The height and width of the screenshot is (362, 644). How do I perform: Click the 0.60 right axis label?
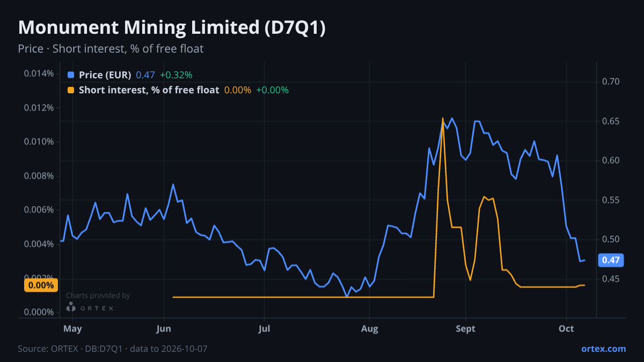point(611,160)
